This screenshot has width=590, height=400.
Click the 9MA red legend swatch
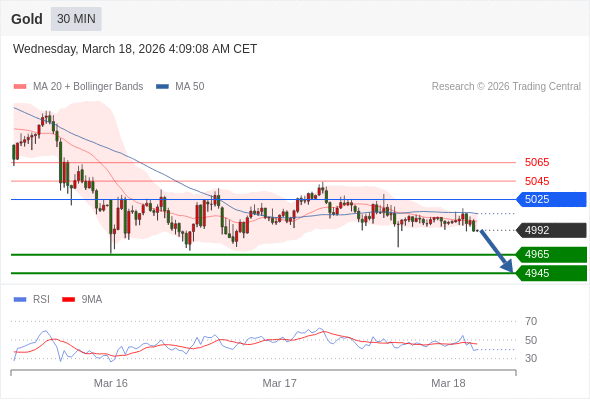tap(68, 300)
